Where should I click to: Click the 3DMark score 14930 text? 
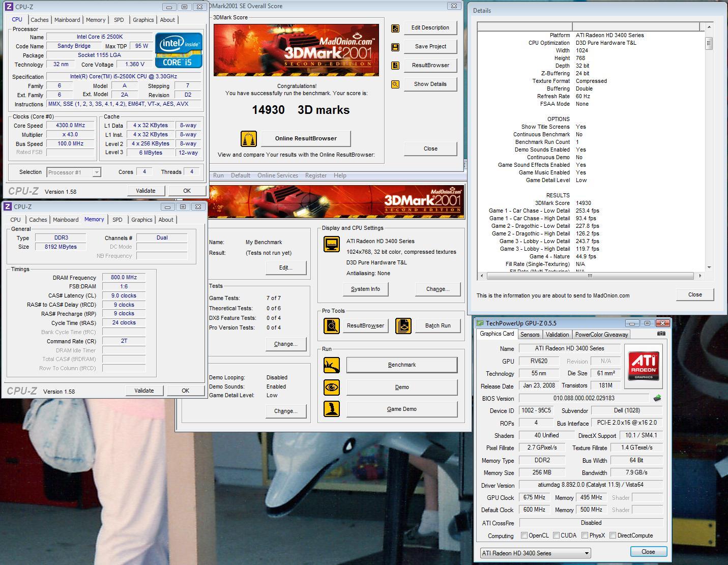[268, 110]
